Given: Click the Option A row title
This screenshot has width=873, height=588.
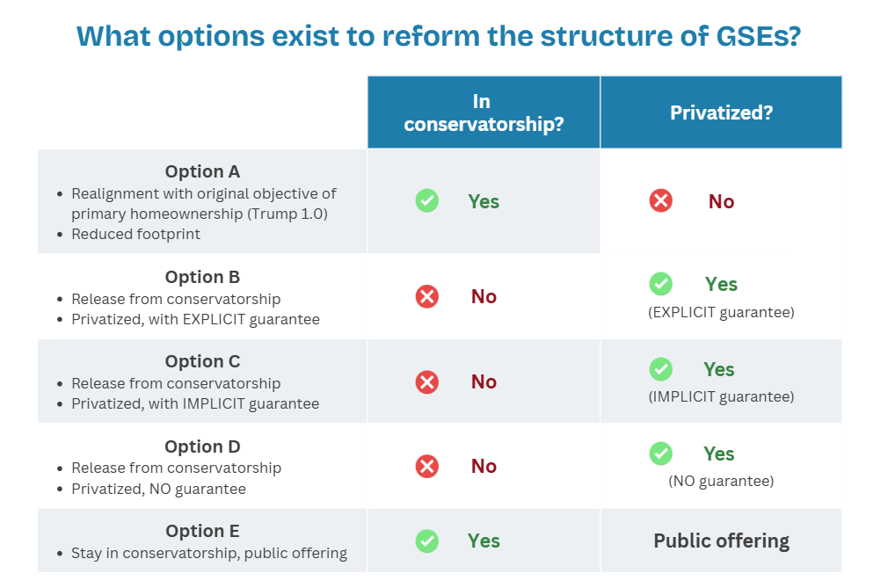Looking at the screenshot, I should [x=203, y=171].
